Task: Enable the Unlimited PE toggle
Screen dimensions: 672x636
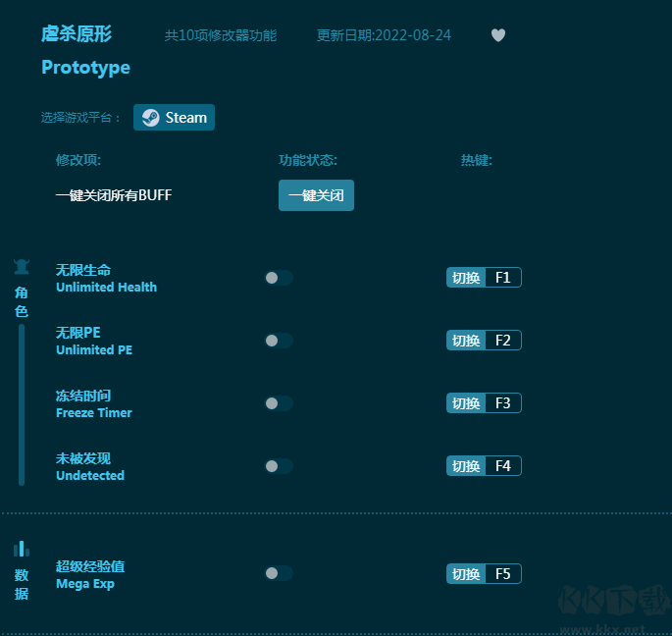Action: click(x=278, y=341)
